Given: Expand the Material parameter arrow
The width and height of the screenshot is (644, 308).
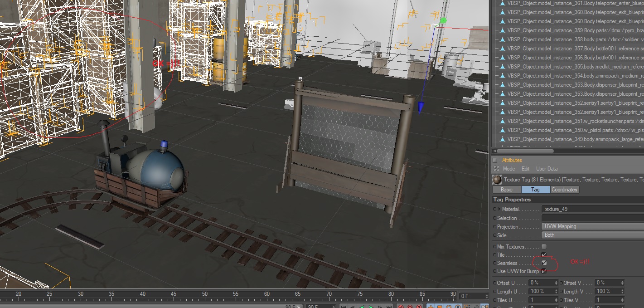Looking at the screenshot, I should coord(499,209).
